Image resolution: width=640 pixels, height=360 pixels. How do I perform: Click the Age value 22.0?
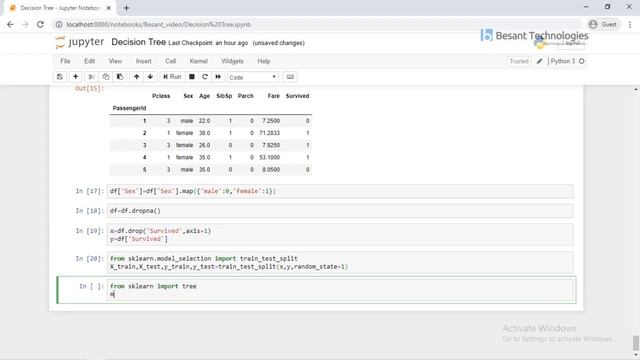point(204,121)
